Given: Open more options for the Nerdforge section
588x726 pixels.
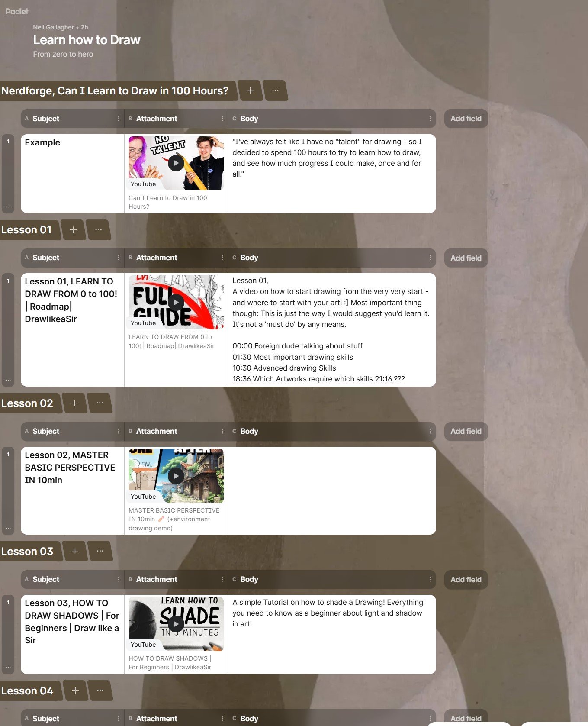Looking at the screenshot, I should click(x=275, y=90).
